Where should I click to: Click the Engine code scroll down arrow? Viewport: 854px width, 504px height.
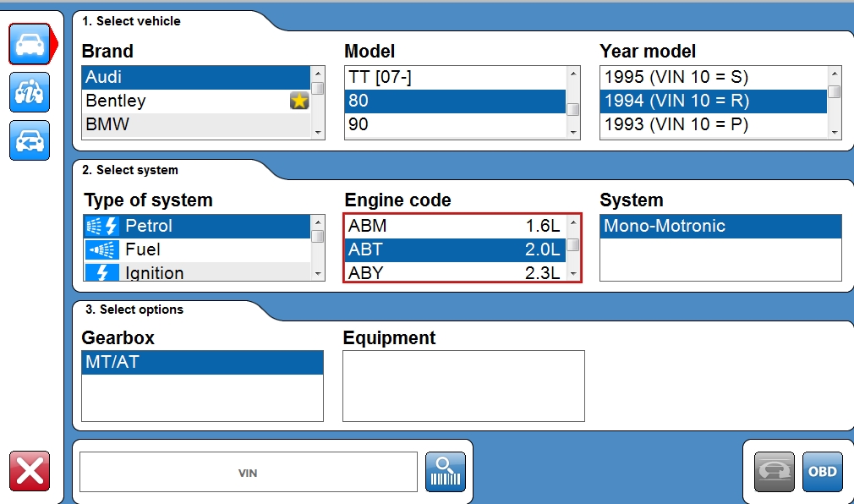573,273
